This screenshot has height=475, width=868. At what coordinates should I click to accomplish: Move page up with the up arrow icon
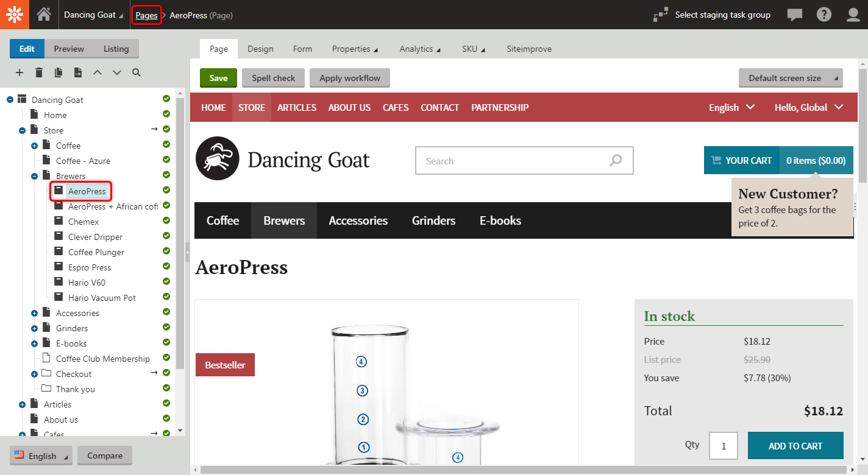pyautogui.click(x=98, y=72)
